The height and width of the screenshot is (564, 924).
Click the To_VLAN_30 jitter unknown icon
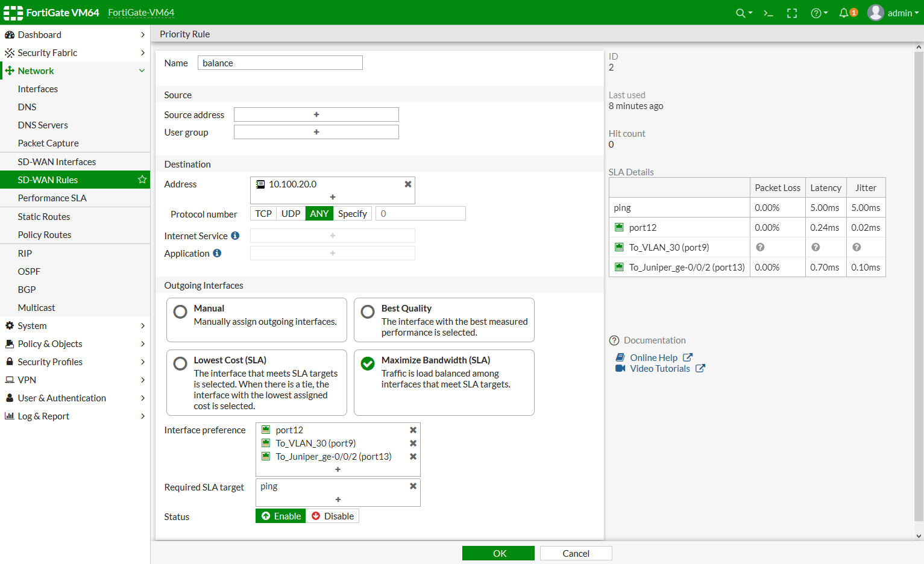pyautogui.click(x=856, y=247)
